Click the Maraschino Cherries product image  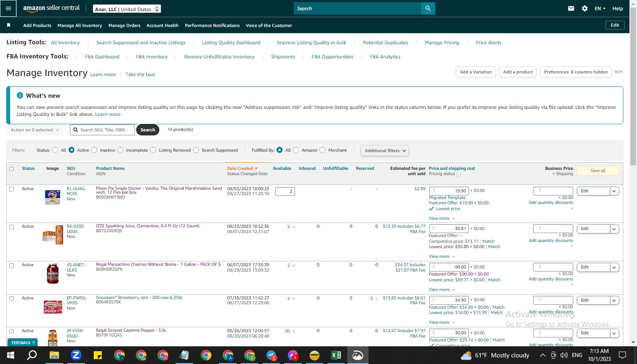coord(53,273)
